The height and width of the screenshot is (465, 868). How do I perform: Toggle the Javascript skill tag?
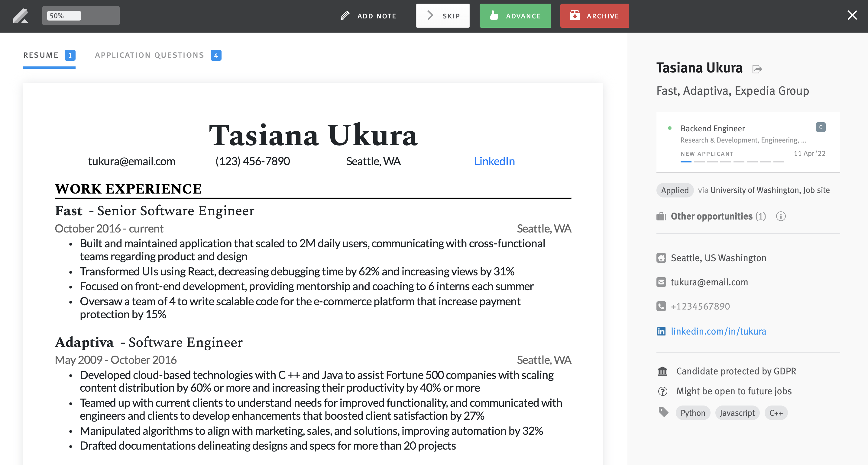point(737,413)
